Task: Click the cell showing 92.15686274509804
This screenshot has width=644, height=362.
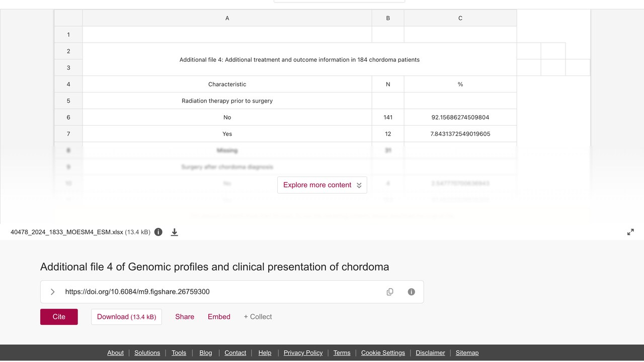Action: 460,117
